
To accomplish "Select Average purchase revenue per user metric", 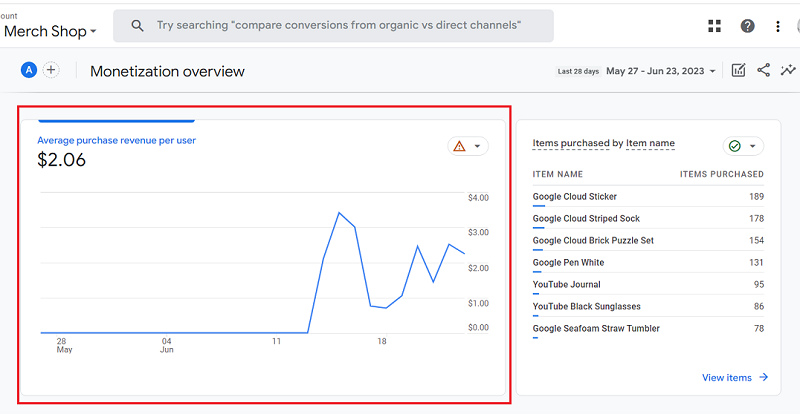I will click(x=116, y=140).
